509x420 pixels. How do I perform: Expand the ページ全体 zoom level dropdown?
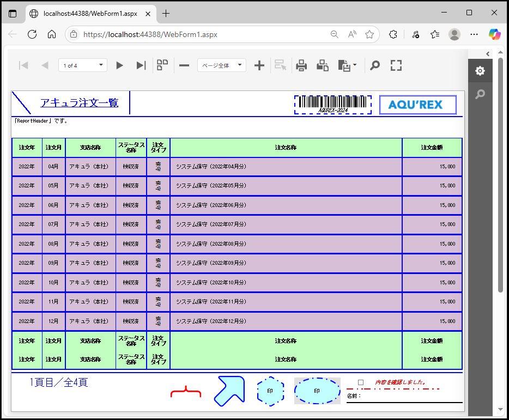[x=222, y=65]
